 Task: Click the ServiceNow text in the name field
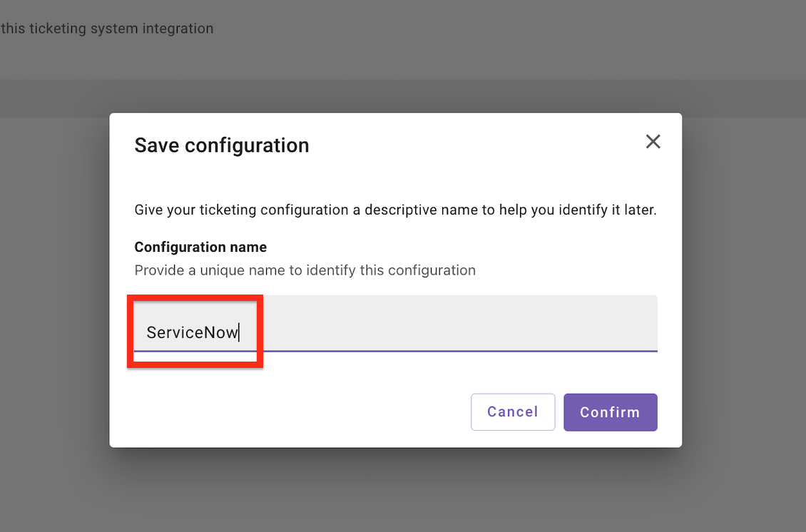click(191, 332)
